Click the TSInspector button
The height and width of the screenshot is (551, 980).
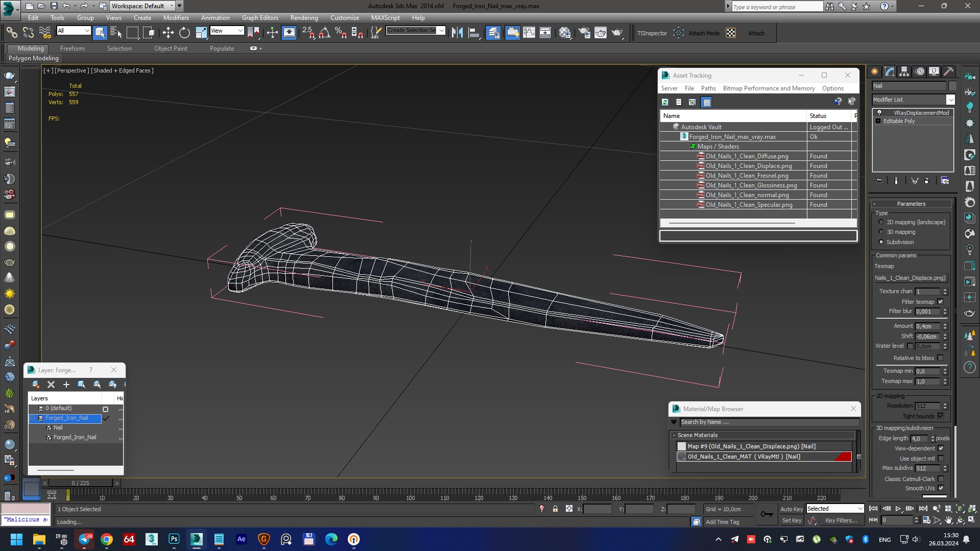(x=652, y=33)
